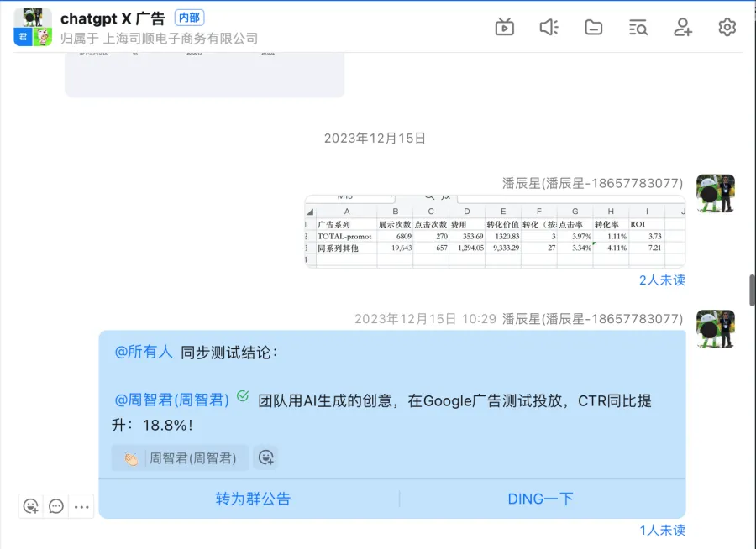Search chat history with the search icon
Viewport: 756px width, 549px height.
[638, 28]
